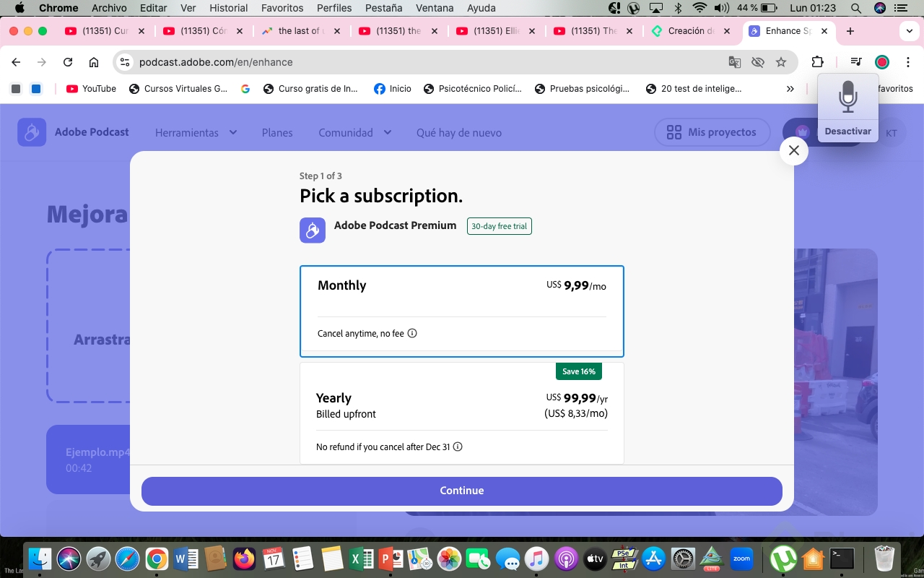Open Mis proyectos
The height and width of the screenshot is (578, 924).
[x=712, y=132]
